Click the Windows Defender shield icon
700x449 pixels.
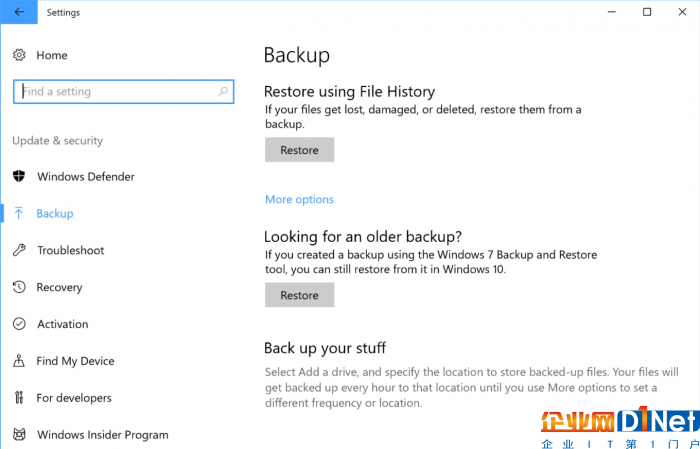(19, 176)
